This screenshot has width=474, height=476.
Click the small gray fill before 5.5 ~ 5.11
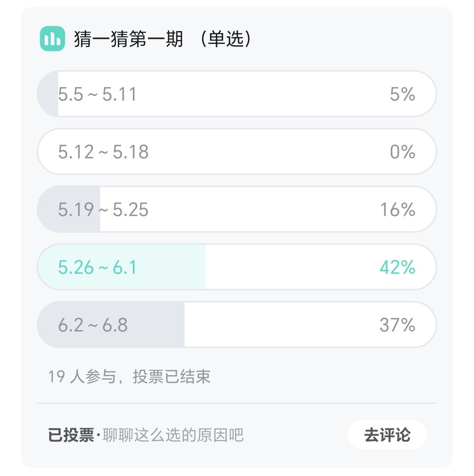click(48, 94)
